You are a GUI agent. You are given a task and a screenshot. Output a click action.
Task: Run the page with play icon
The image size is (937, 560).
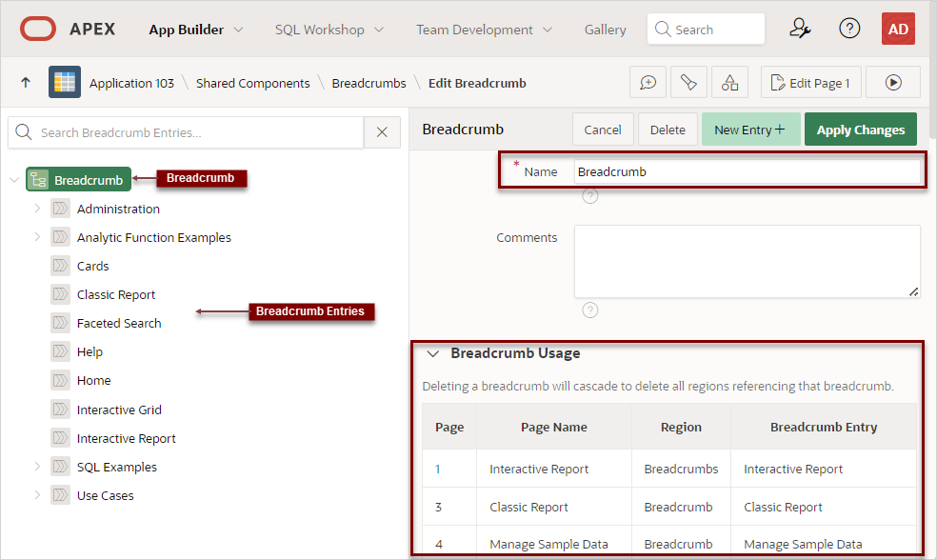(893, 83)
